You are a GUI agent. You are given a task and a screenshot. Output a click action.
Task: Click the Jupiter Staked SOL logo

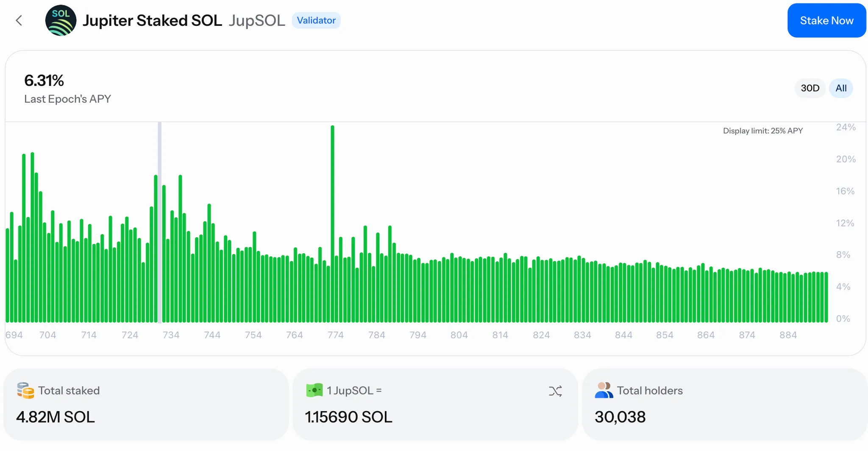pos(61,20)
